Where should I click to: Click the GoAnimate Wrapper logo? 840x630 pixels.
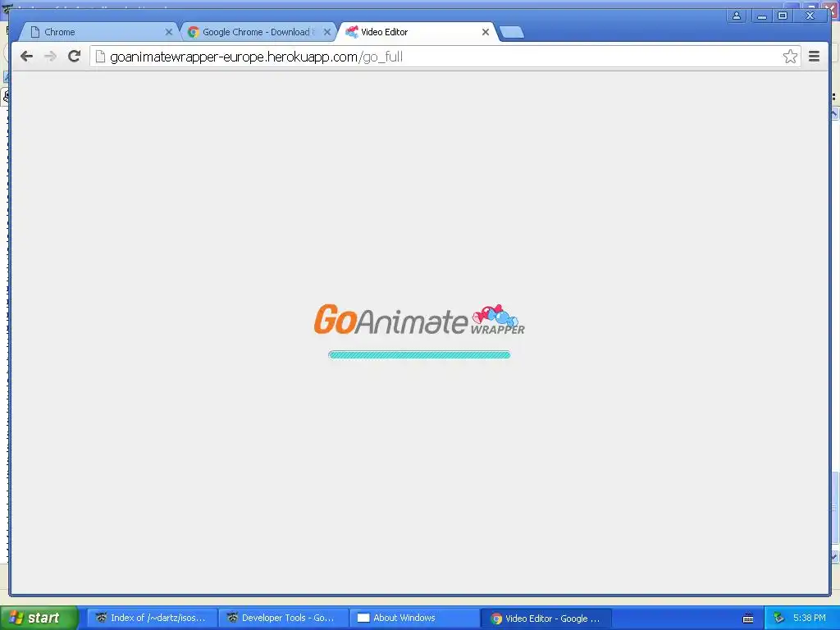tap(419, 320)
